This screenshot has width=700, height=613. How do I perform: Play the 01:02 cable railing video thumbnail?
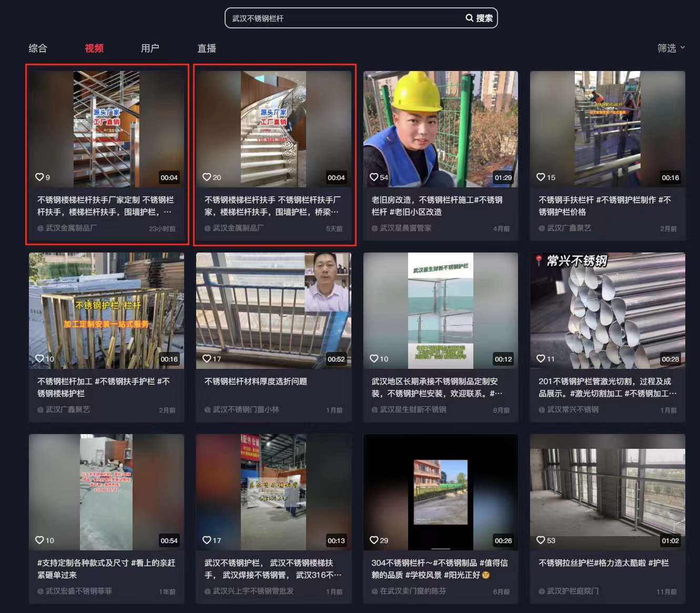tap(607, 492)
